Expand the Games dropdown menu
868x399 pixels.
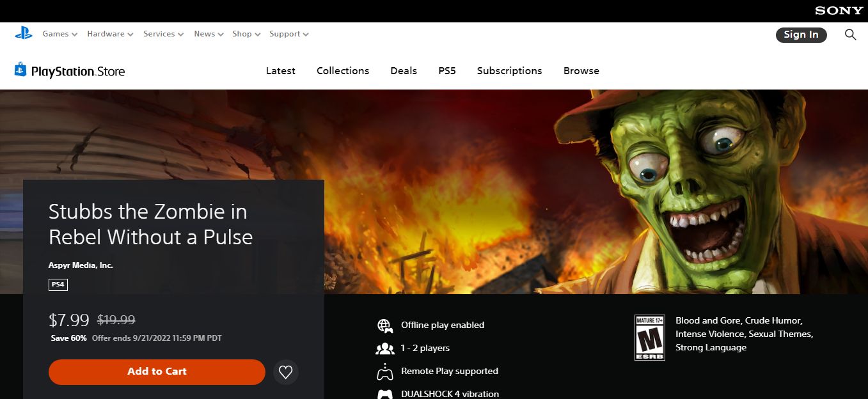click(x=60, y=34)
